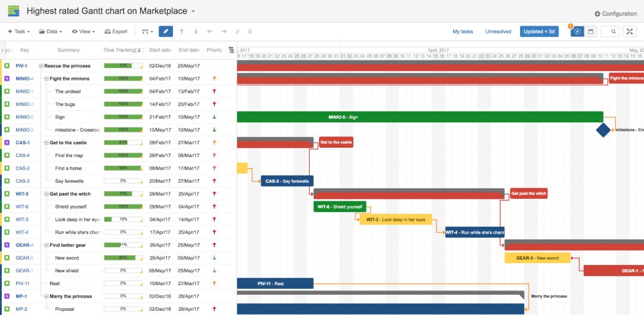Viewport: 644px width, 315px height.
Task: Outdent task with left arrow icon
Action: (x=210, y=32)
